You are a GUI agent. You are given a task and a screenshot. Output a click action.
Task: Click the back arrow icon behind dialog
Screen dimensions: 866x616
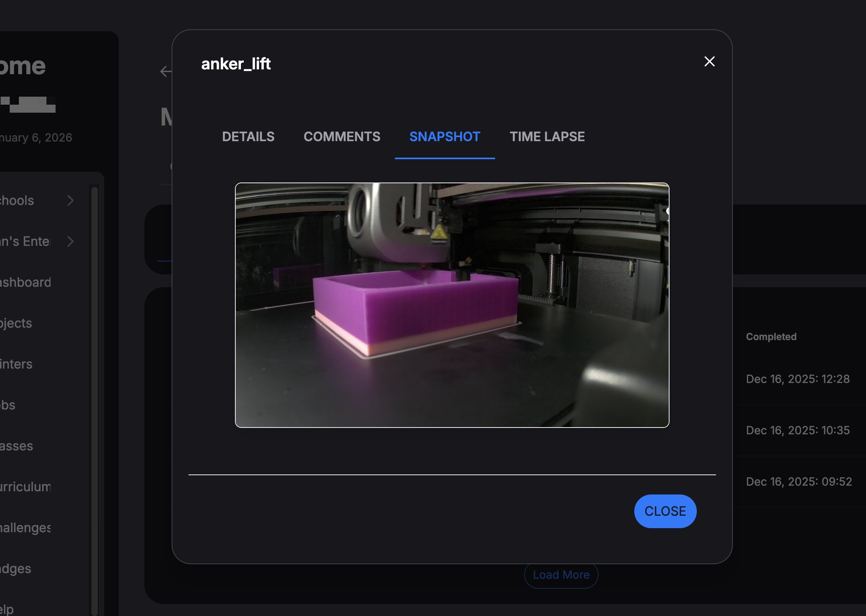165,71
